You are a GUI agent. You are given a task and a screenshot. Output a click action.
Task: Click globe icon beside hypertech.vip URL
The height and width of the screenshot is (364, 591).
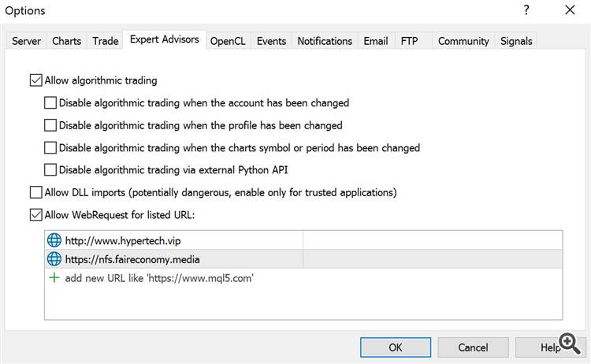coord(54,240)
